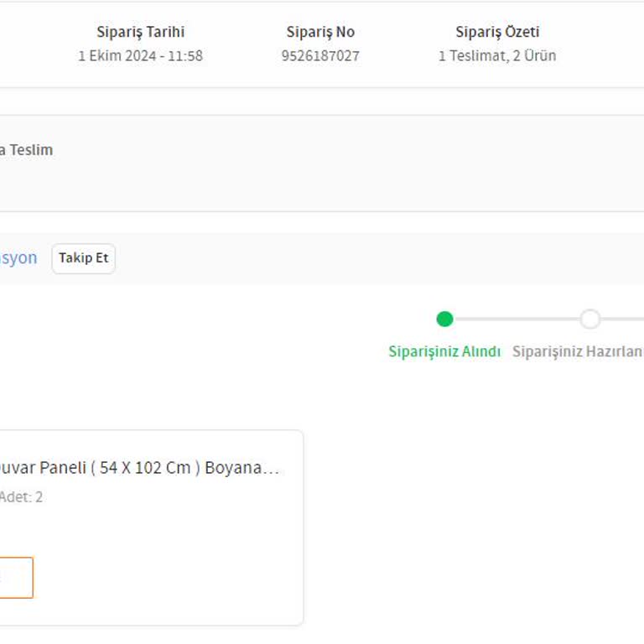
Task: Click the Adet: 2 quantity text
Action: click(21, 497)
